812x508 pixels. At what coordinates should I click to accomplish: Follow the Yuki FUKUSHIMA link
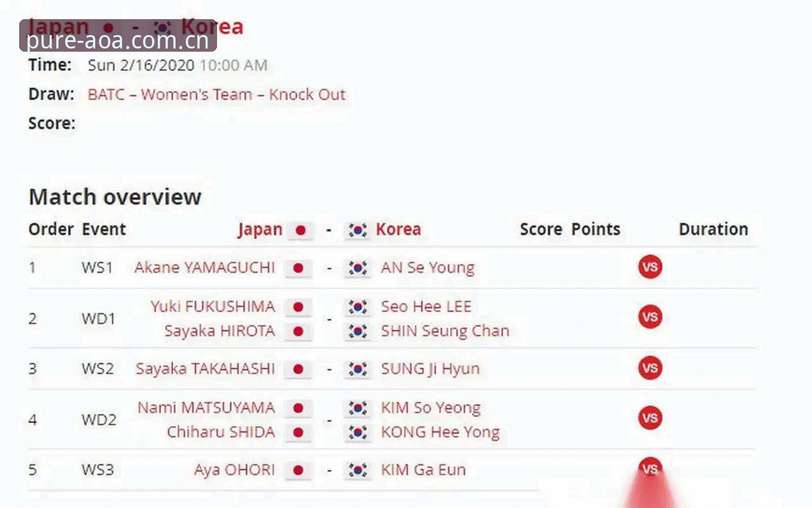[x=213, y=306]
